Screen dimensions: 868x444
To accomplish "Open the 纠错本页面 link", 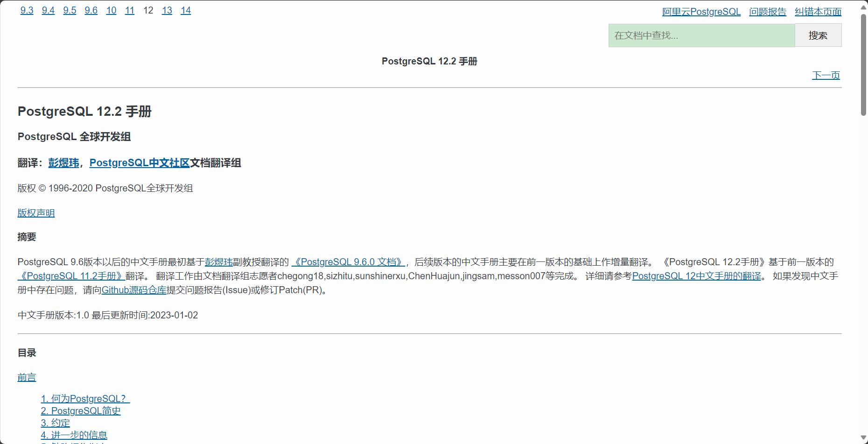I will 818,12.
